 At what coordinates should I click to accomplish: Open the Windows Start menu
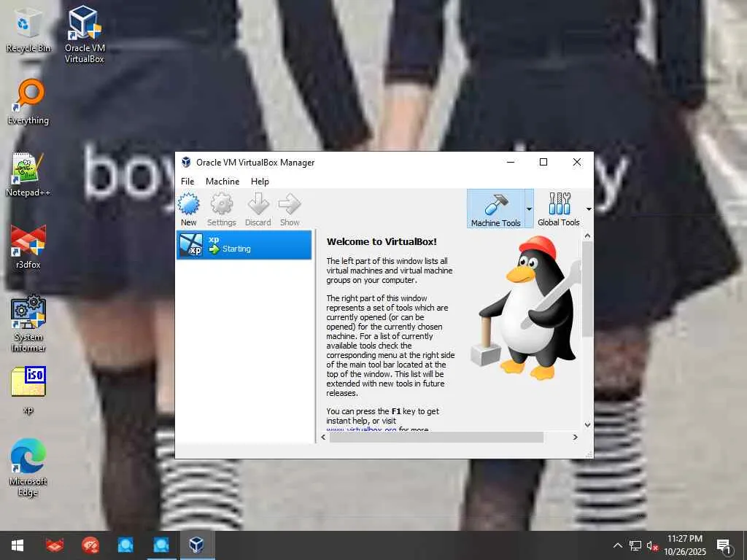click(18, 545)
